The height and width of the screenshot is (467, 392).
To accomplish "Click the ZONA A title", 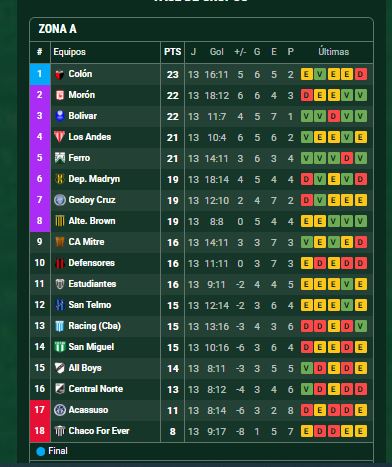I will [57, 29].
